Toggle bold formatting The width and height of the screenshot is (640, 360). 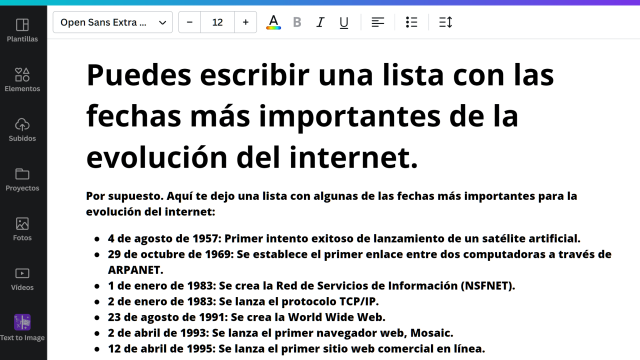[x=297, y=22]
